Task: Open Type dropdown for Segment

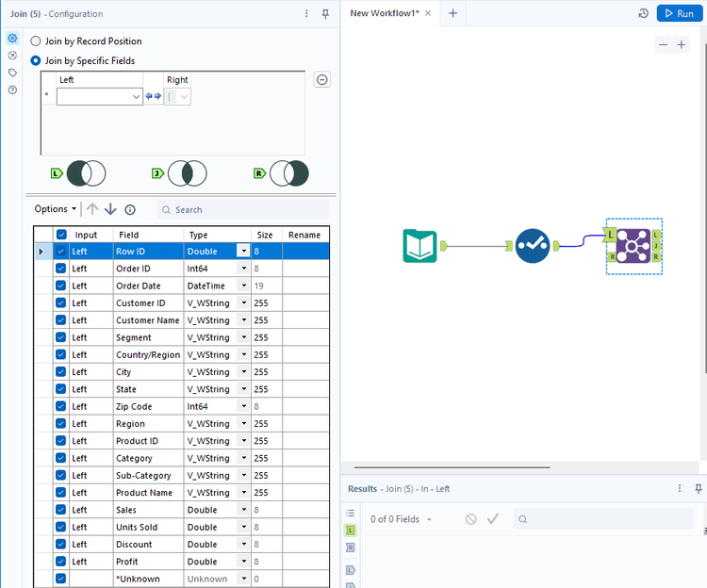Action: tap(243, 337)
